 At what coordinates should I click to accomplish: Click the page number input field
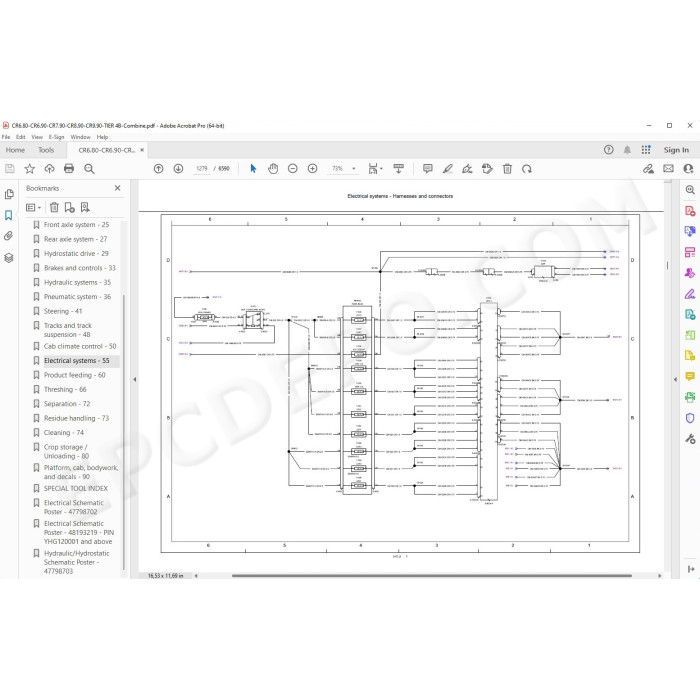tap(202, 169)
